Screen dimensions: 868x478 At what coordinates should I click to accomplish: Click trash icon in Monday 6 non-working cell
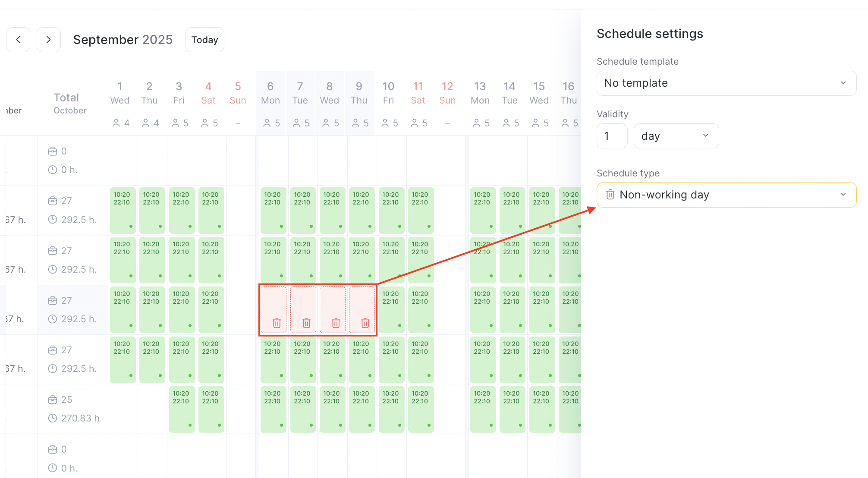click(x=277, y=323)
